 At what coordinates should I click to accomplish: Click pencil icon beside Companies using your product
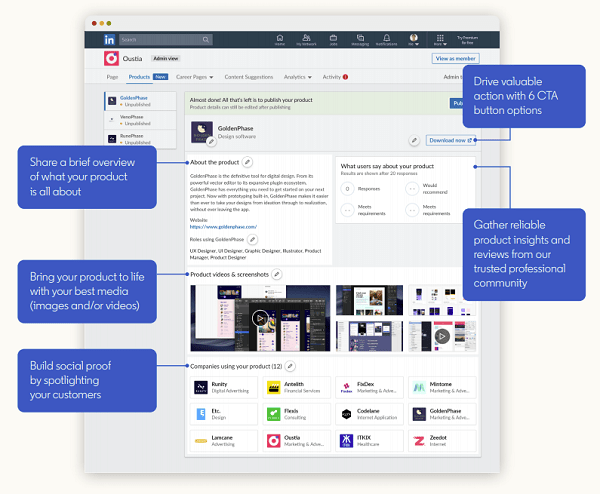pyautogui.click(x=290, y=367)
